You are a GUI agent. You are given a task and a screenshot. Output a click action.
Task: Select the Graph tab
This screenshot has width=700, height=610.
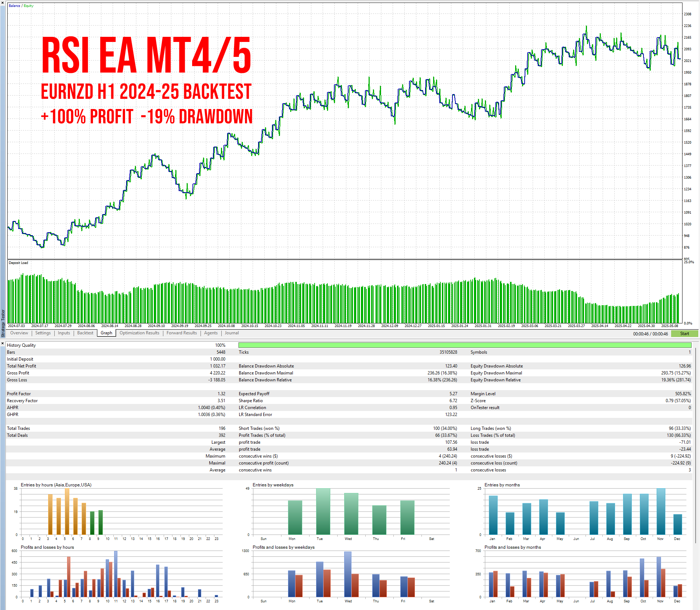106,333
